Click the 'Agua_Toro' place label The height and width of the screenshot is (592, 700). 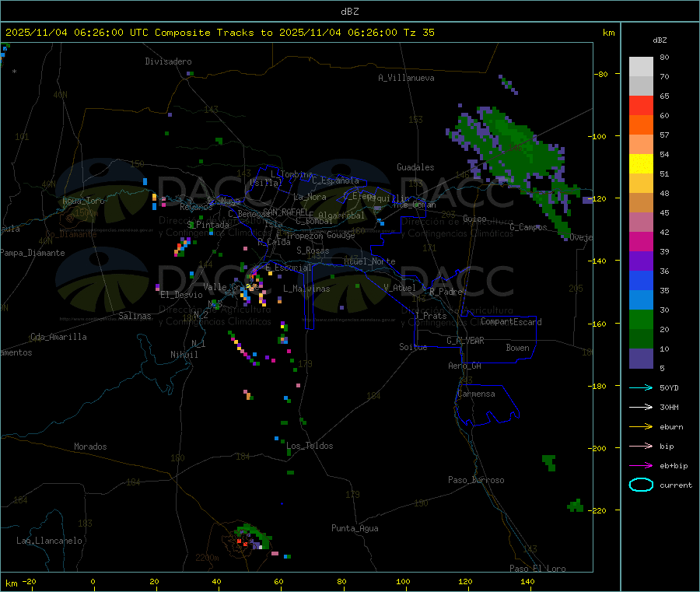[x=83, y=201]
